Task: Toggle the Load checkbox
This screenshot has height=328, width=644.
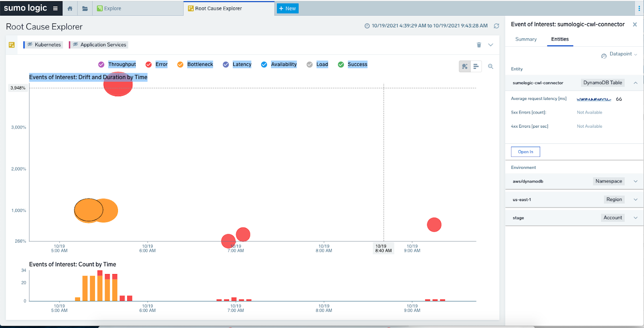Action: (x=310, y=64)
